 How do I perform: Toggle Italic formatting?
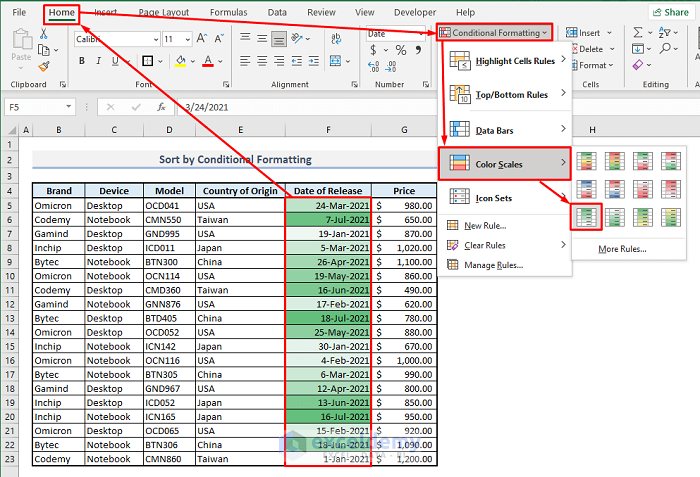click(x=99, y=62)
